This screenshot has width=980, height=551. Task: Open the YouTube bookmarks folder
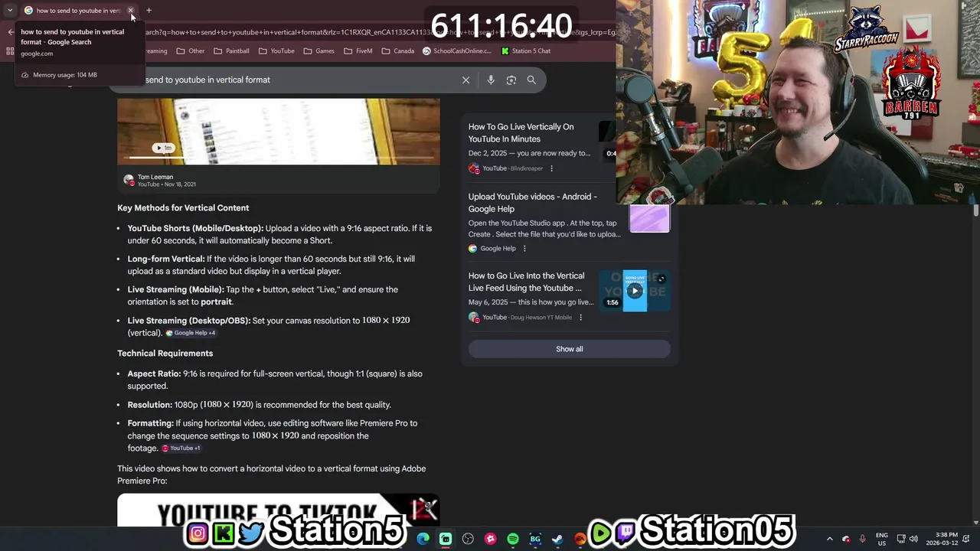pos(276,51)
